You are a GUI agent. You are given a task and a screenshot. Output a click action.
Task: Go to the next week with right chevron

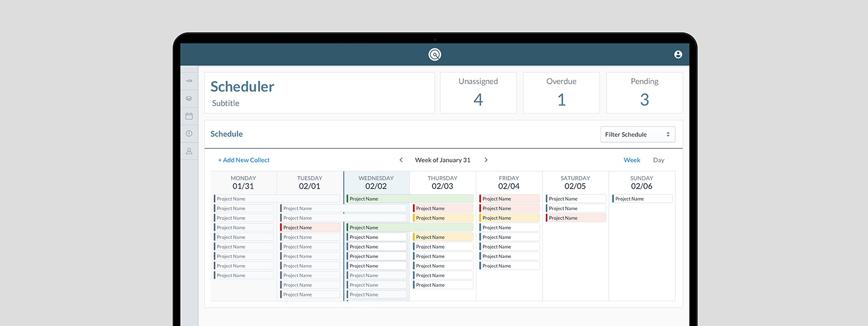click(486, 160)
